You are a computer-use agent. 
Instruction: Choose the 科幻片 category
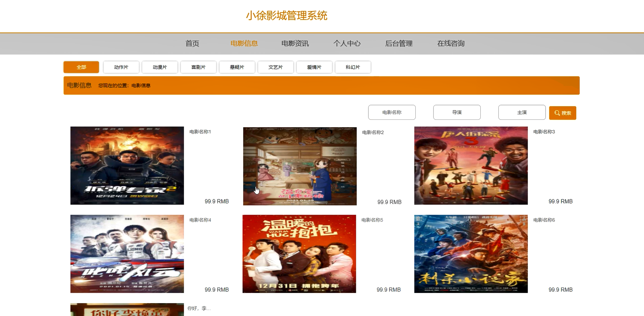point(353,67)
